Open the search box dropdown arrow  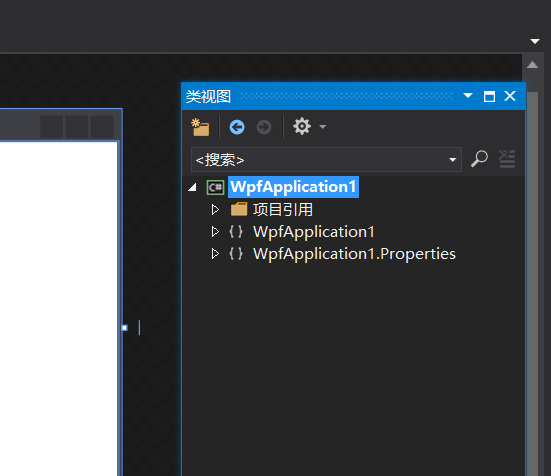tap(453, 160)
